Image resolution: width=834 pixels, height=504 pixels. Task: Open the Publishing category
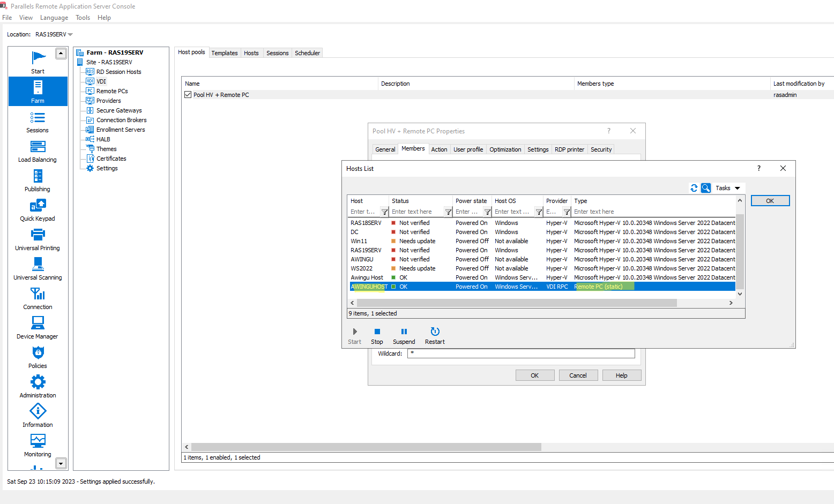pyautogui.click(x=38, y=180)
